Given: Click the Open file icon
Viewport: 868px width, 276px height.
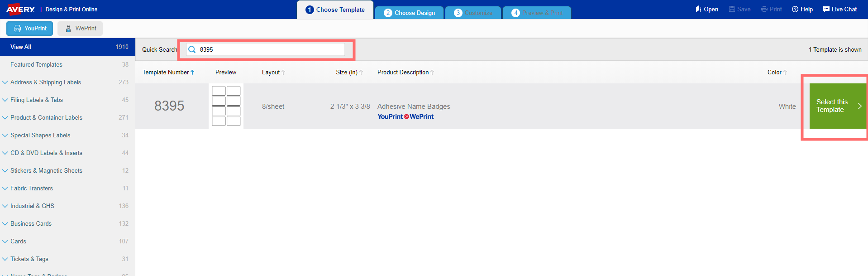Looking at the screenshot, I should [x=698, y=9].
